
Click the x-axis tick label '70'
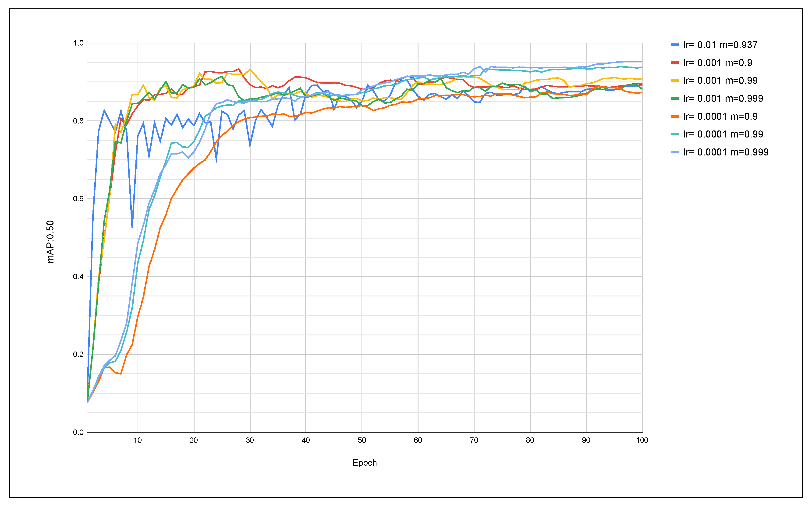(x=474, y=440)
